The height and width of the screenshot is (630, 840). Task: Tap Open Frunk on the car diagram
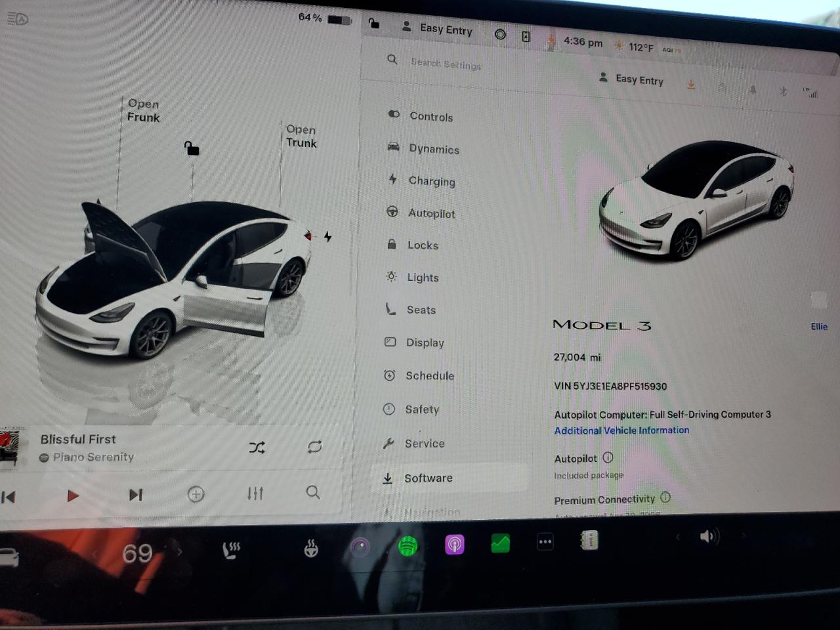[x=143, y=110]
